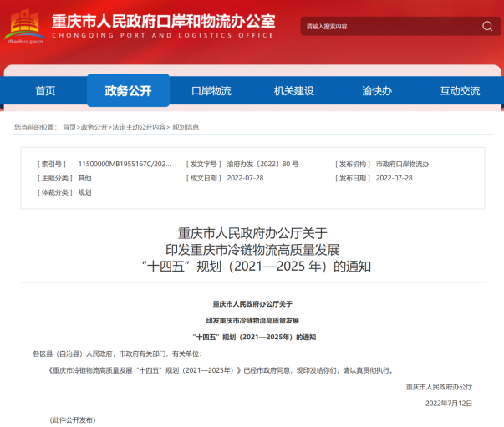
Task: Click the 政务公开 breadcrumb link
Action: pyautogui.click(x=94, y=127)
